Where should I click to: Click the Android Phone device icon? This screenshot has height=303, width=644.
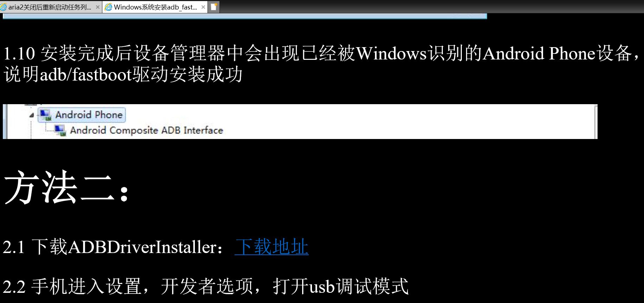(45, 115)
